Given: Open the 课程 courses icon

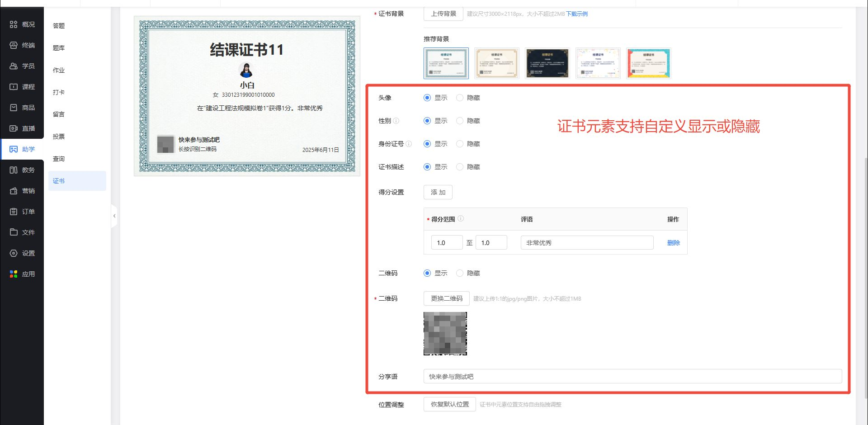Looking at the screenshot, I should (14, 87).
